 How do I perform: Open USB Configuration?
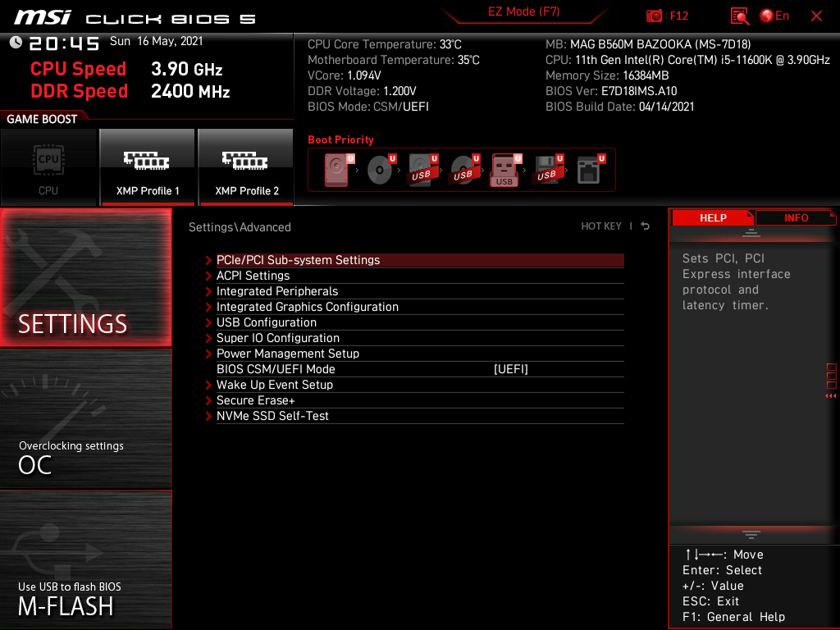420,322
